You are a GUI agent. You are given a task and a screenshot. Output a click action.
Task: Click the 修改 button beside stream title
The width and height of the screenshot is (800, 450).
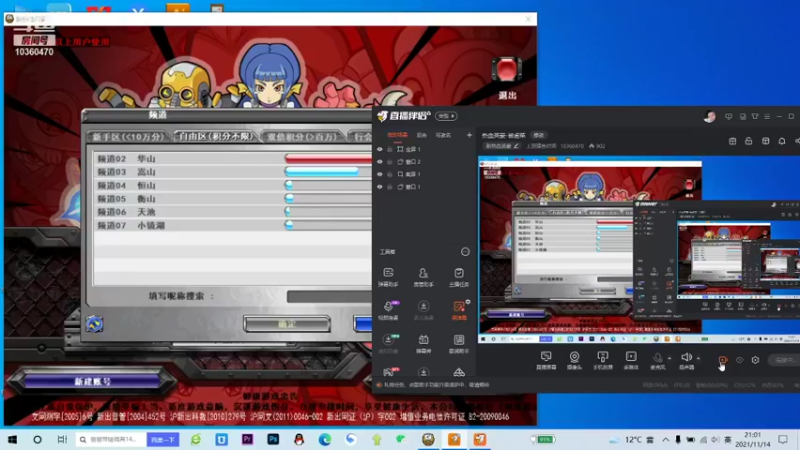[538, 135]
